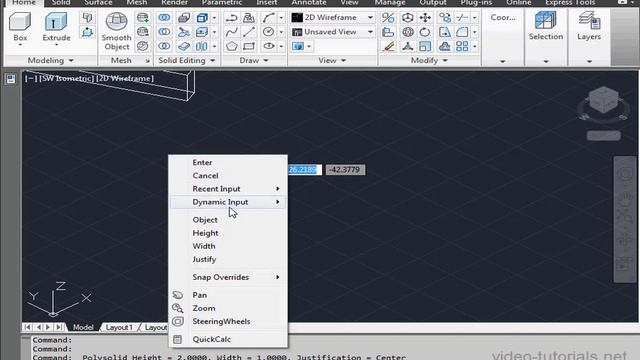
Task: Click the 2D Wireframe viewport label
Action: 125,78
